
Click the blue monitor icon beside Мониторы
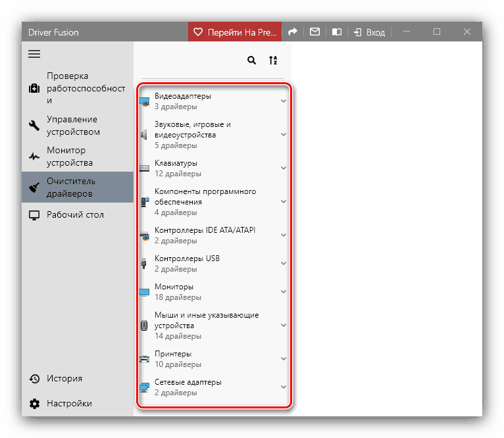[x=144, y=292]
